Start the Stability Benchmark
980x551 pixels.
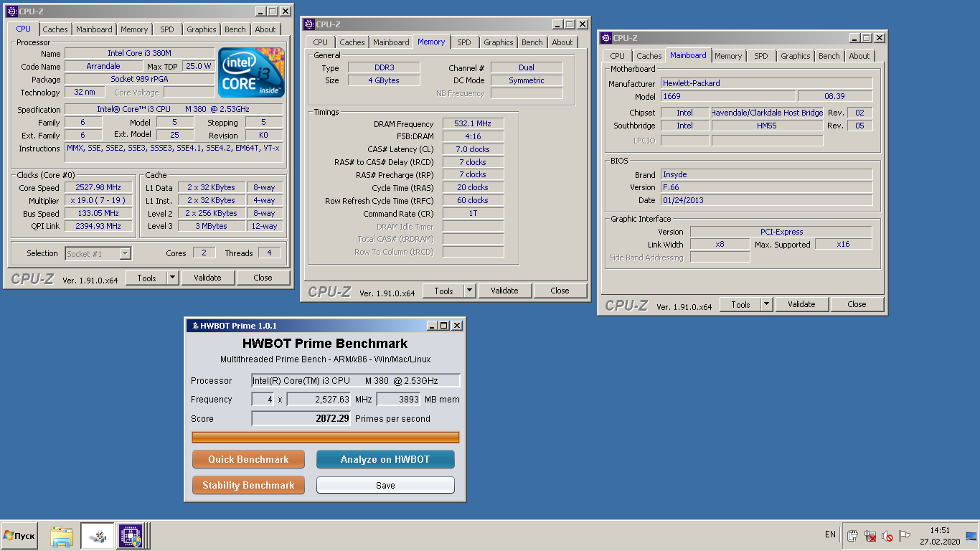click(x=248, y=485)
